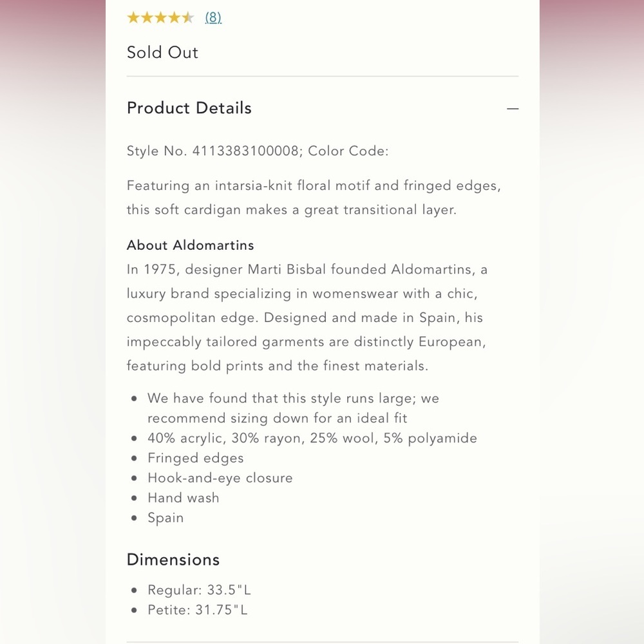Click the star rating icons

(x=160, y=18)
